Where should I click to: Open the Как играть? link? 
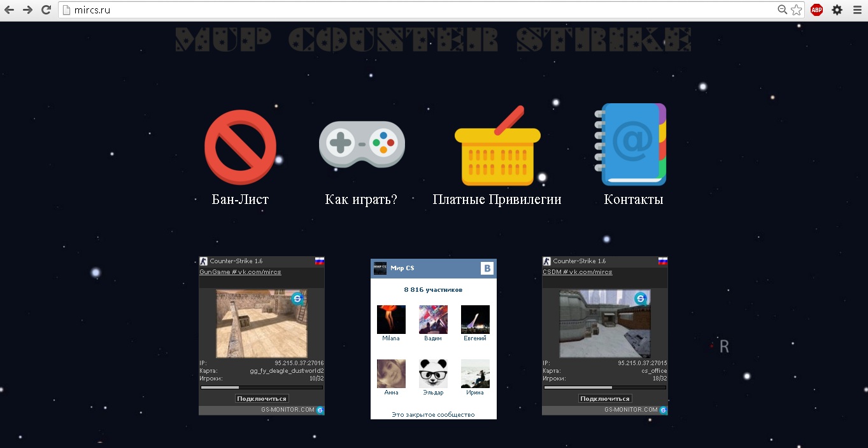pyautogui.click(x=361, y=199)
